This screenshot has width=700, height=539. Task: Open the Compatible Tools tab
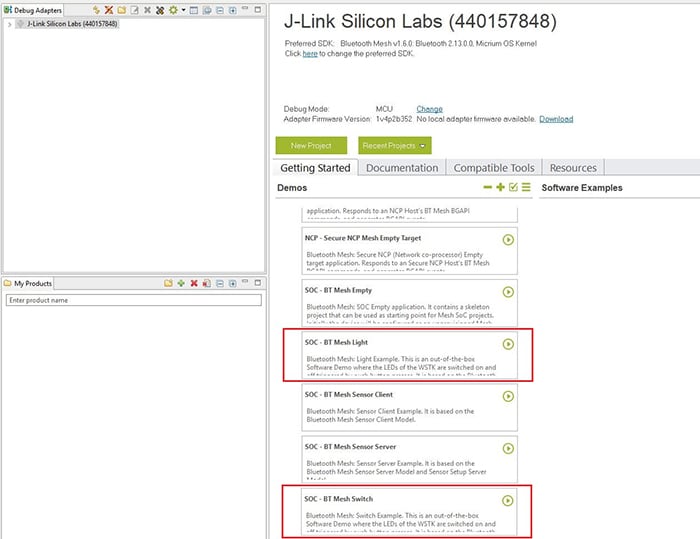(494, 168)
